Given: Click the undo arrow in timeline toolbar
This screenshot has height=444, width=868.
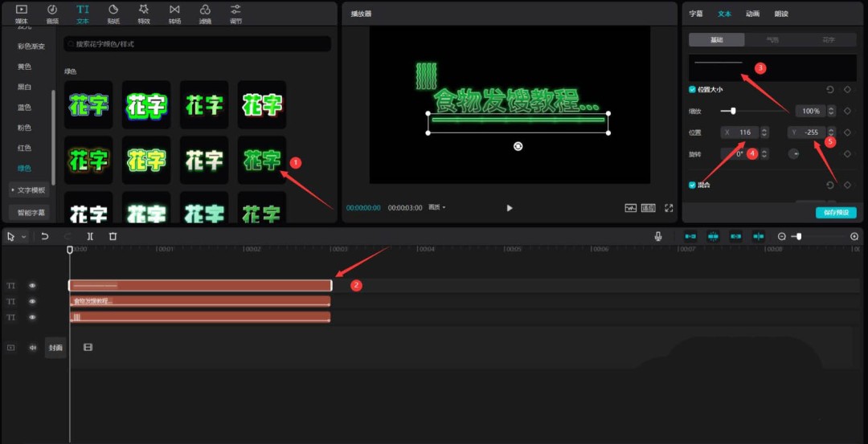Looking at the screenshot, I should coord(45,237).
